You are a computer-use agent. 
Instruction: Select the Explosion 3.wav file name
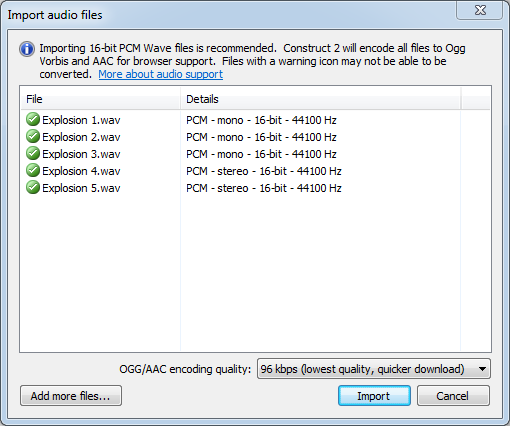[x=81, y=154]
